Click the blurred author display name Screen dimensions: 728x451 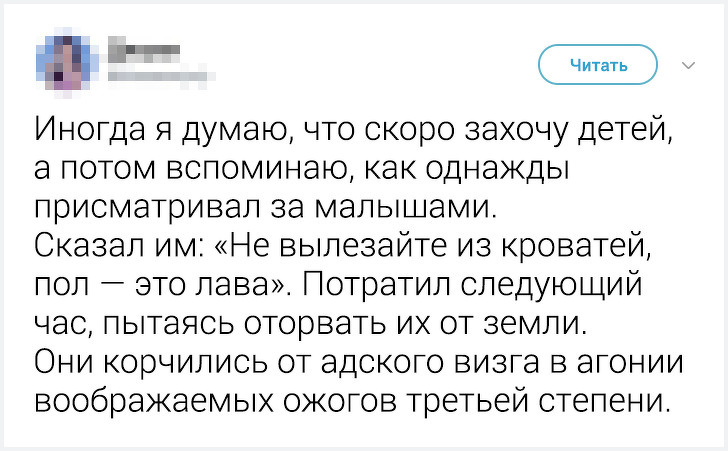tap(142, 48)
